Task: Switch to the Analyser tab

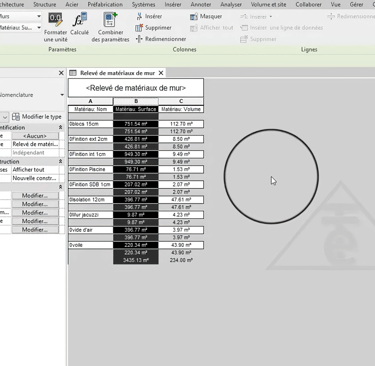Action: coord(231,4)
